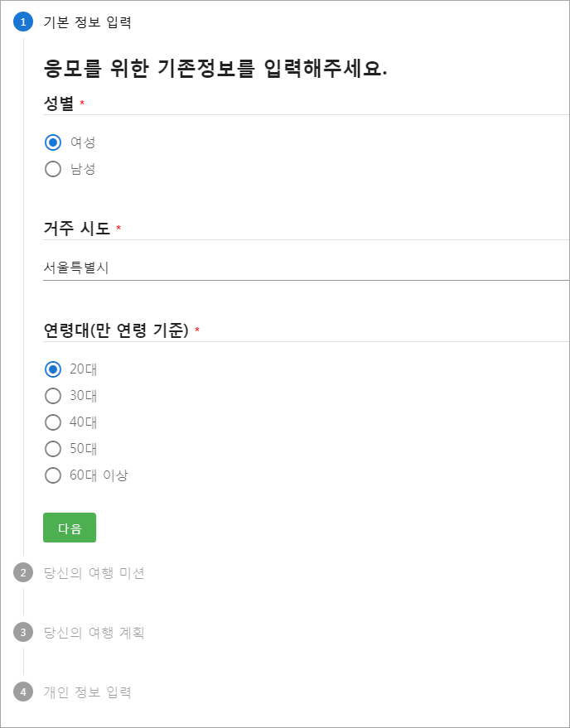
Task: Select the 여성 gender radio button
Action: tap(53, 142)
